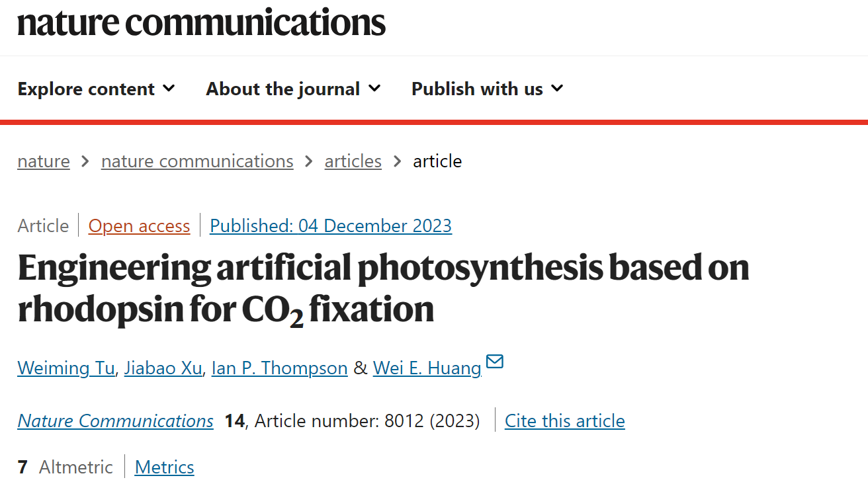Image resolution: width=868 pixels, height=484 pixels.
Task: Open the nature communications breadcrumb link
Action: click(197, 161)
